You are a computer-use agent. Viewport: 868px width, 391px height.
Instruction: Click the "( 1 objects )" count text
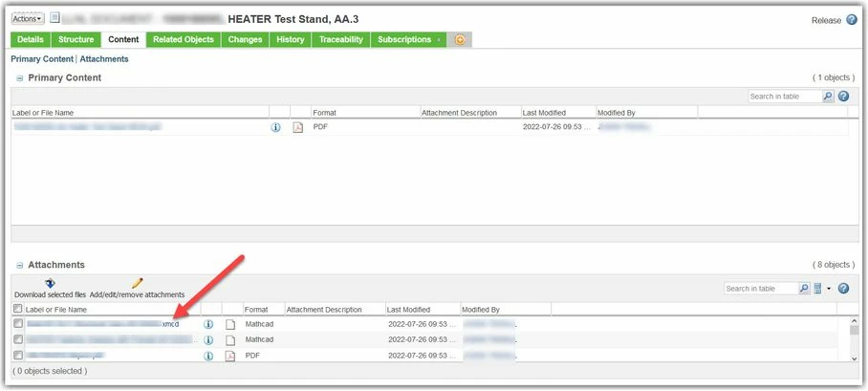coord(834,77)
